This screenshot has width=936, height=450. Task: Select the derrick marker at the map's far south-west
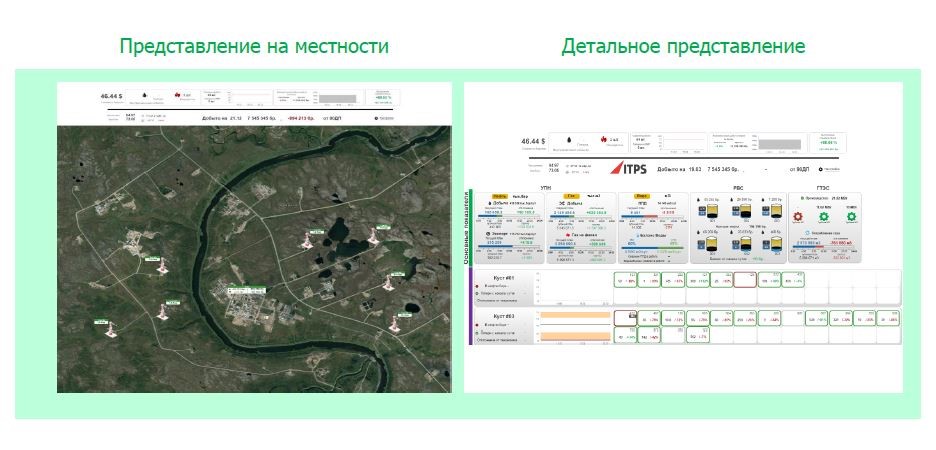(110, 330)
